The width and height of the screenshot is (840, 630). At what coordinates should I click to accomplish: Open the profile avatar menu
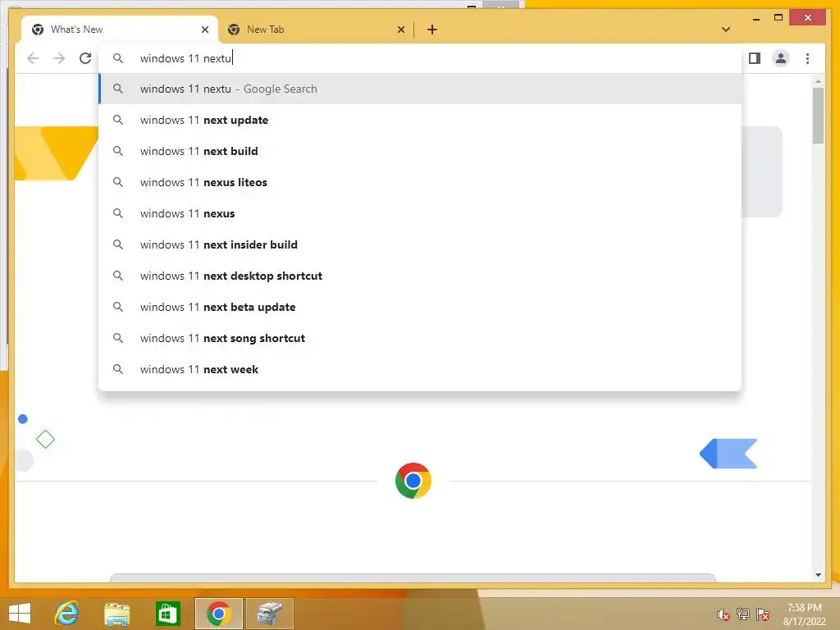click(x=781, y=58)
